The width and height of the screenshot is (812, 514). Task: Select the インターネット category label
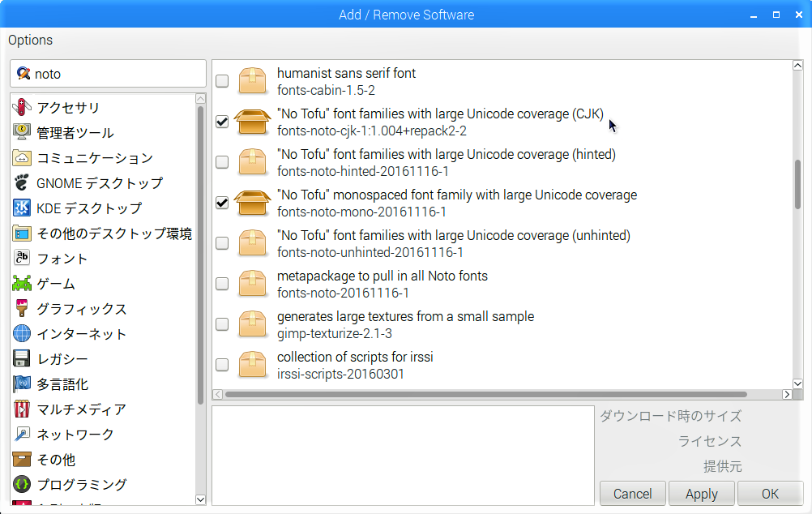(81, 334)
